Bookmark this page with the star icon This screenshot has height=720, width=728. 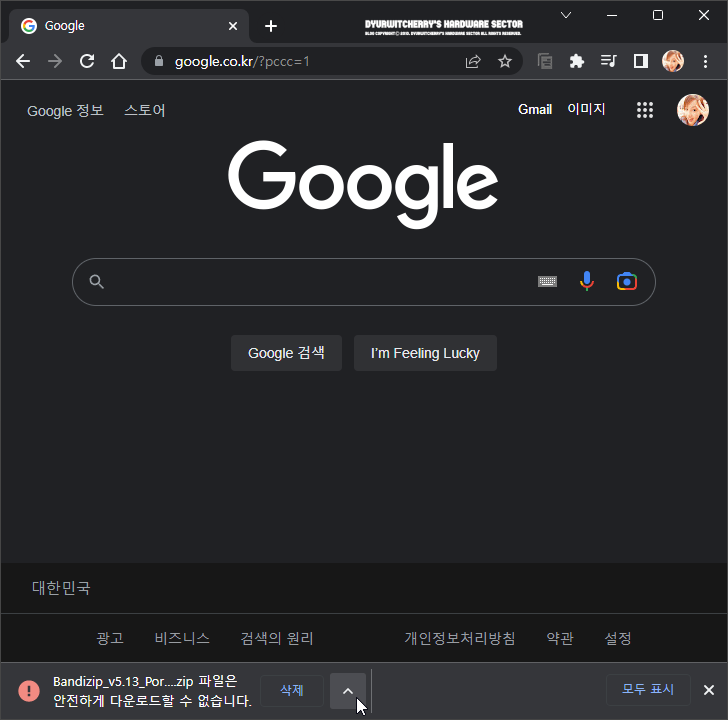pyautogui.click(x=505, y=61)
